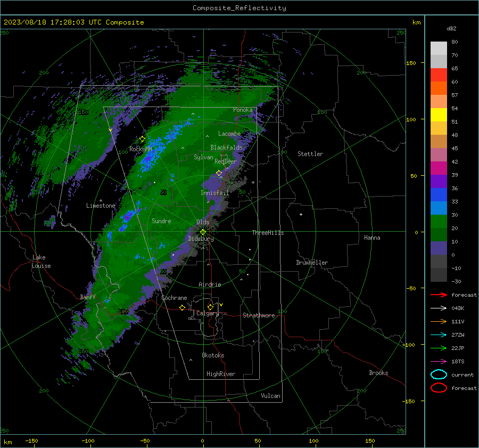Image resolution: width=479 pixels, height=448 pixels.
Task: Click the yellow diamond radar-center marker at Olds
Action: point(203,232)
